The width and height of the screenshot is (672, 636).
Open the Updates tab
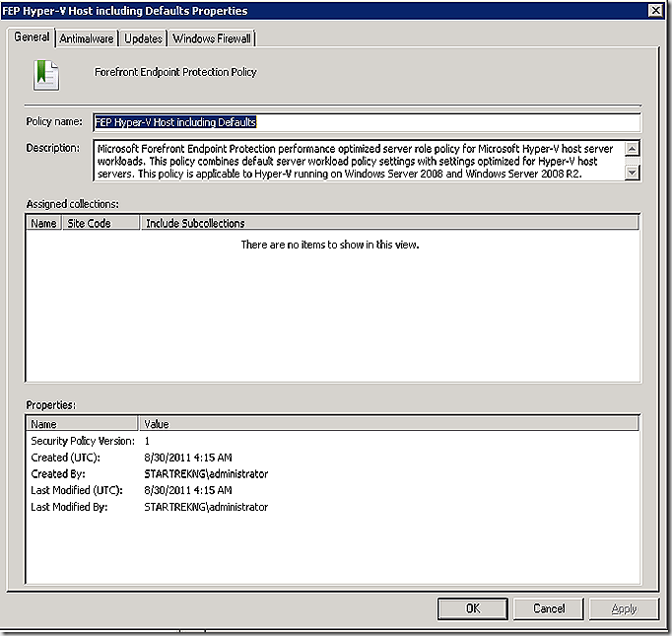[x=143, y=38]
